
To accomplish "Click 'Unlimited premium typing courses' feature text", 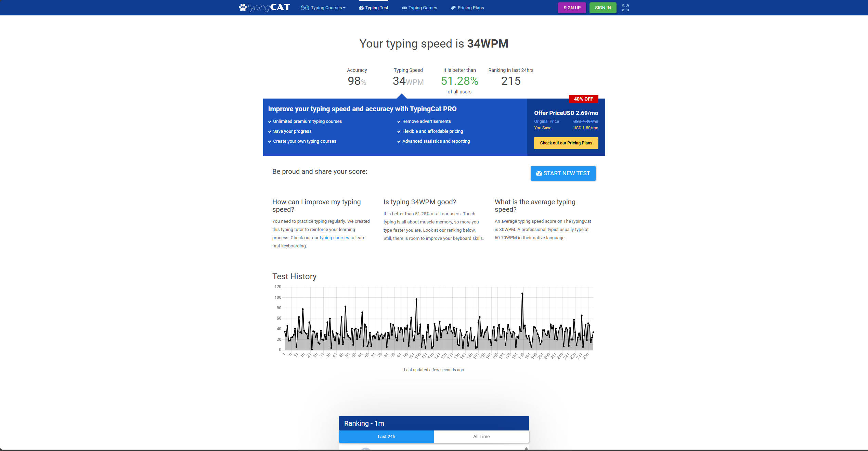I will tap(307, 121).
